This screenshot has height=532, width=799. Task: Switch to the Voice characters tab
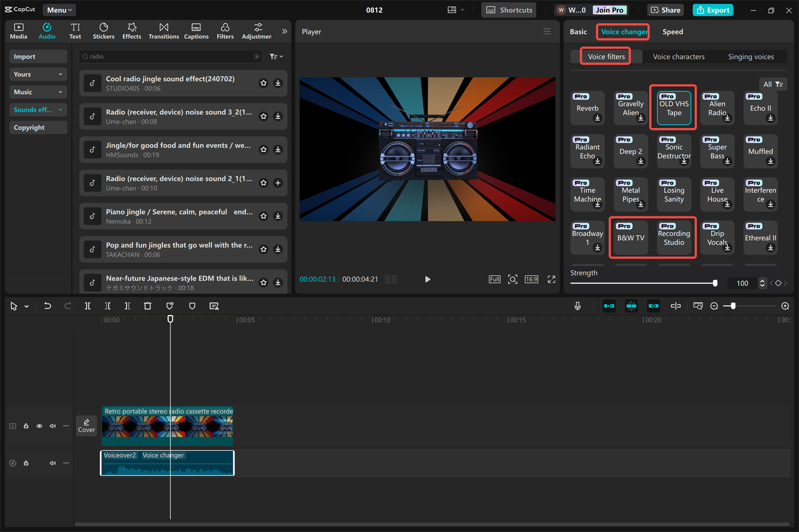tap(679, 56)
